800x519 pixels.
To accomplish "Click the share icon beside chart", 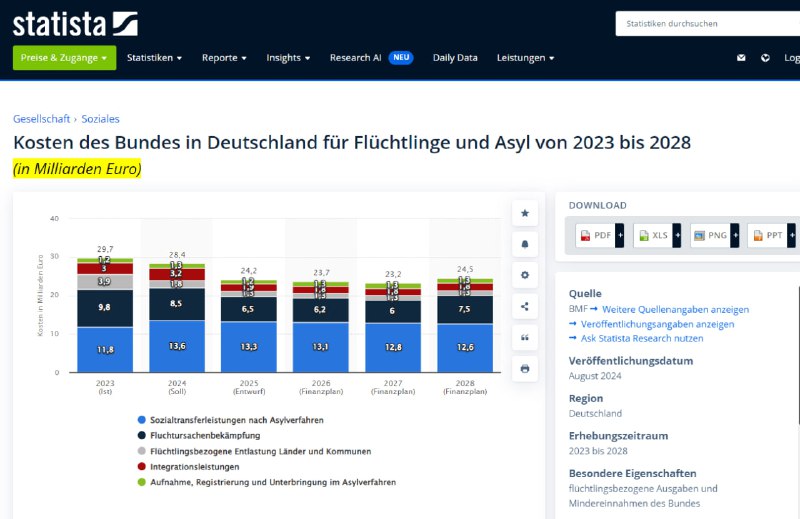I will click(x=525, y=306).
